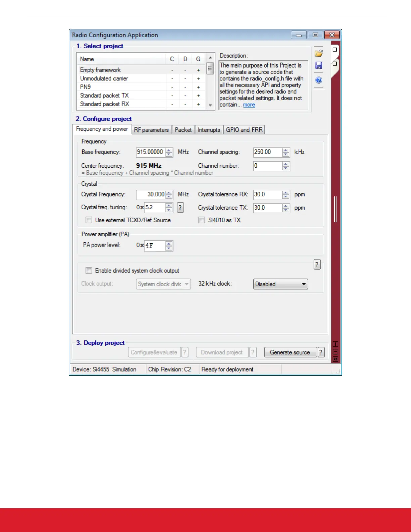411x532 pixels.
Task: Click the Crystal tolerance RX field
Action: tap(268, 195)
